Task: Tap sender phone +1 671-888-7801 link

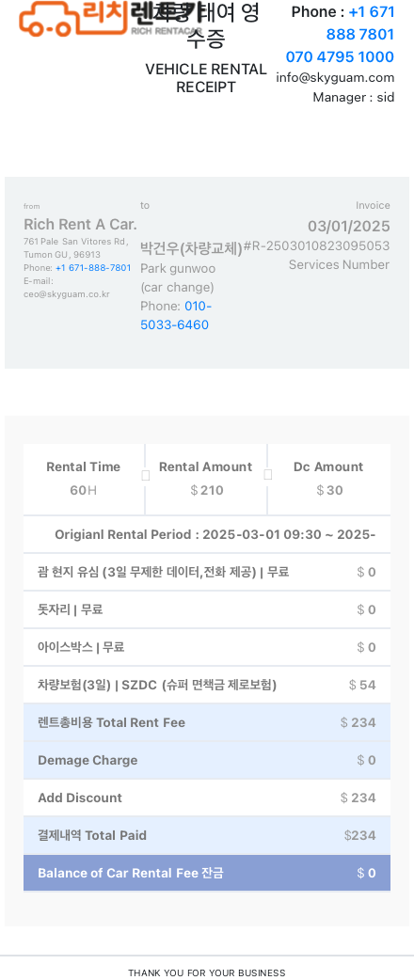Action: click(x=93, y=268)
